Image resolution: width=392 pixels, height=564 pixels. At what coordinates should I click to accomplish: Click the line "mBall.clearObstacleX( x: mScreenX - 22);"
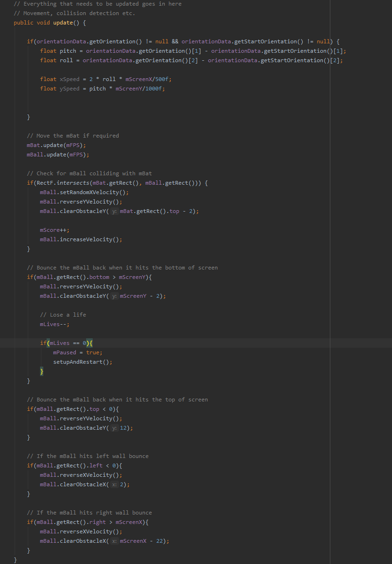[x=104, y=540]
